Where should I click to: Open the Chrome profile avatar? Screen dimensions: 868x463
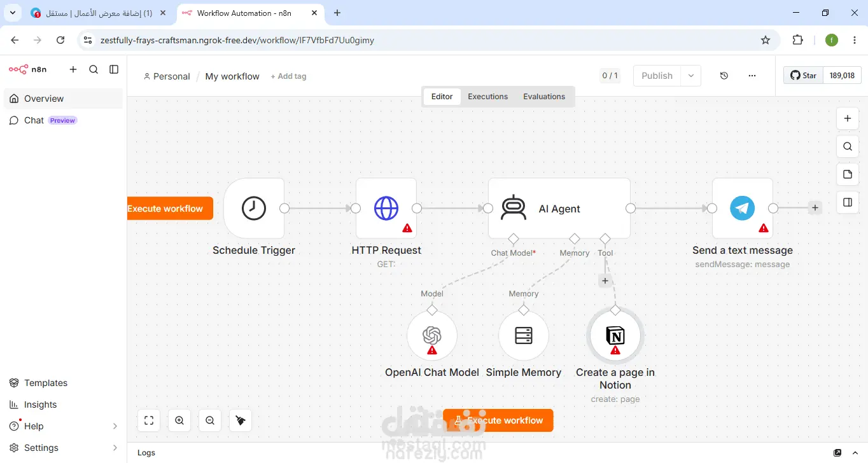832,40
